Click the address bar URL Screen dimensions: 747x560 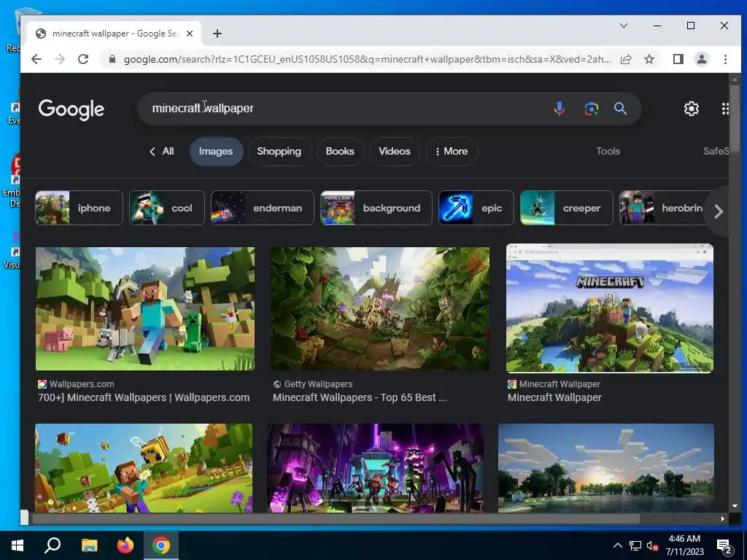(x=367, y=59)
